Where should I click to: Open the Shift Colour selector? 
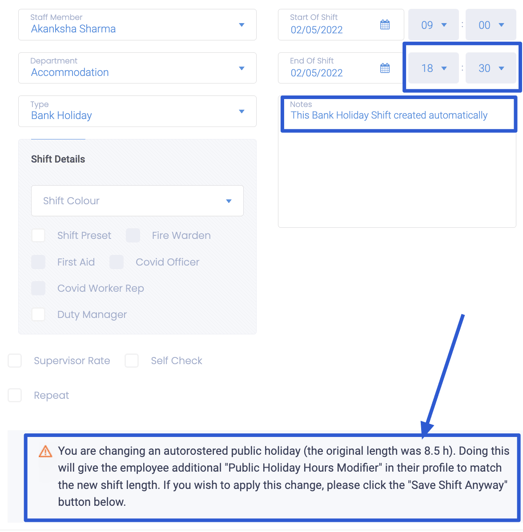[137, 201]
